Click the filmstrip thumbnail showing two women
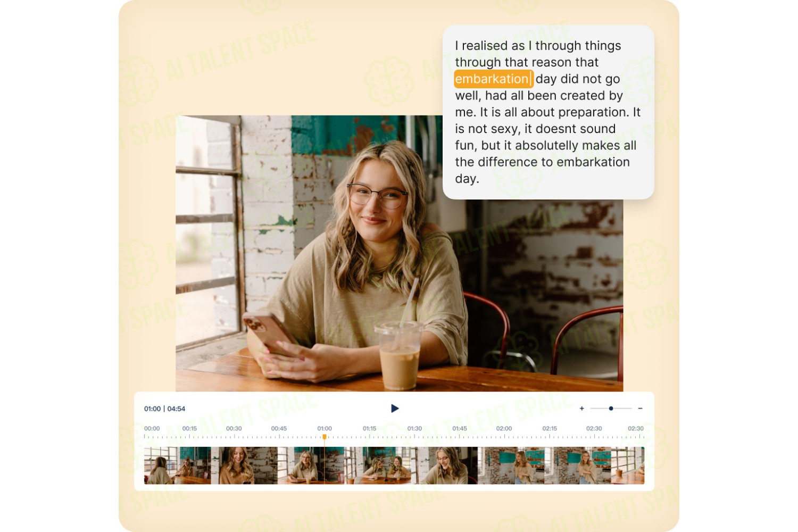798x532 pixels. (x=378, y=465)
